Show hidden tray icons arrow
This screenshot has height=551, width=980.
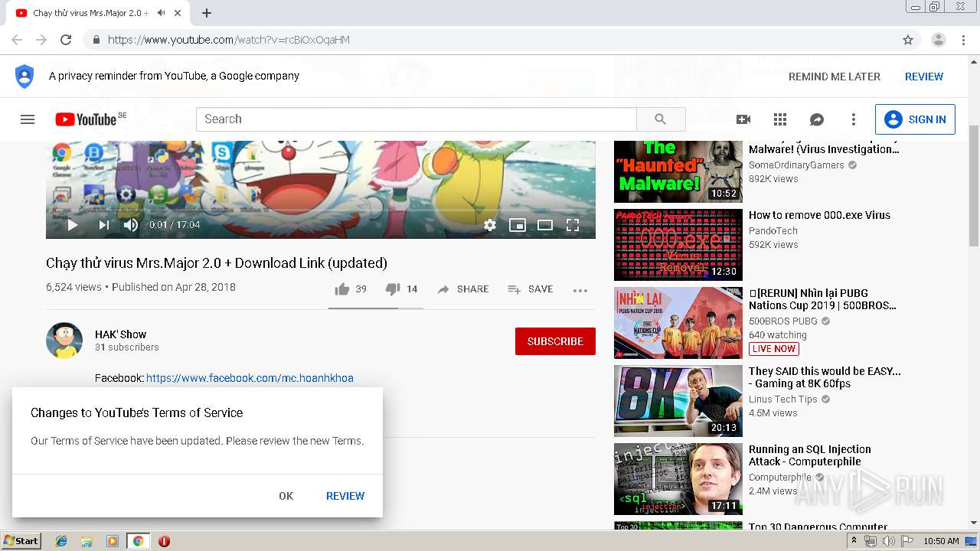coord(854,541)
